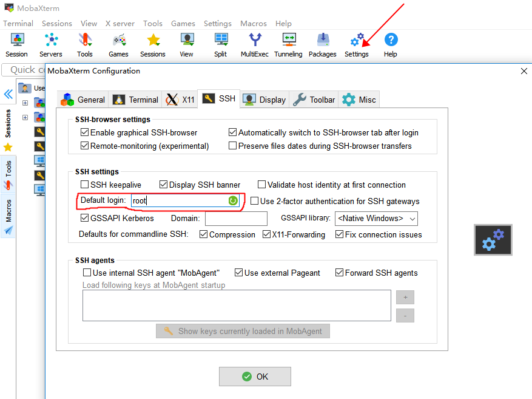Open the X server menu
This screenshot has width=532, height=399.
click(120, 24)
